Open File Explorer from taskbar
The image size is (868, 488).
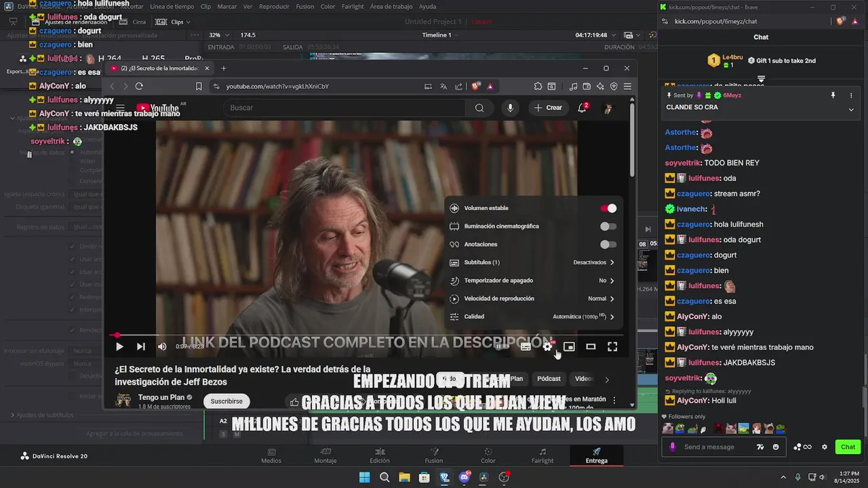pos(404,477)
